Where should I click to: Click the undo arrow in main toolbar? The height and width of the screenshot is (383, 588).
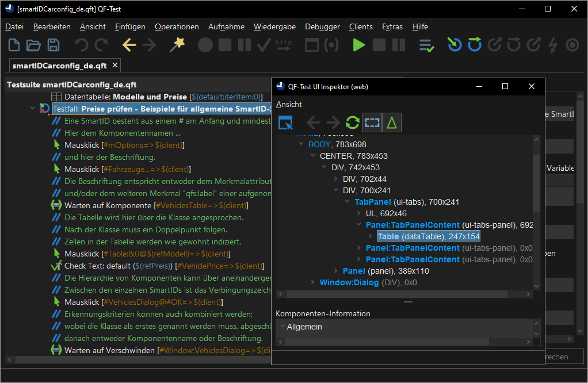(x=81, y=45)
